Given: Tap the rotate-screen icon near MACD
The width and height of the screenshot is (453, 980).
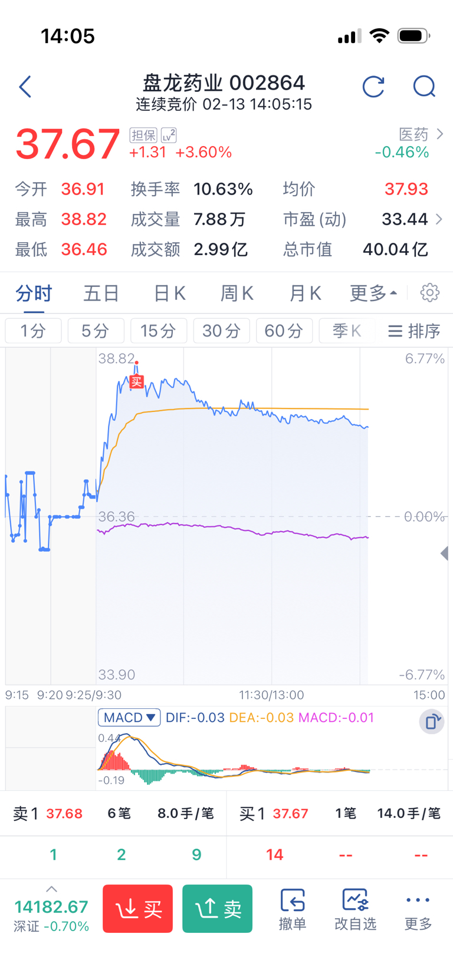Looking at the screenshot, I should [432, 721].
